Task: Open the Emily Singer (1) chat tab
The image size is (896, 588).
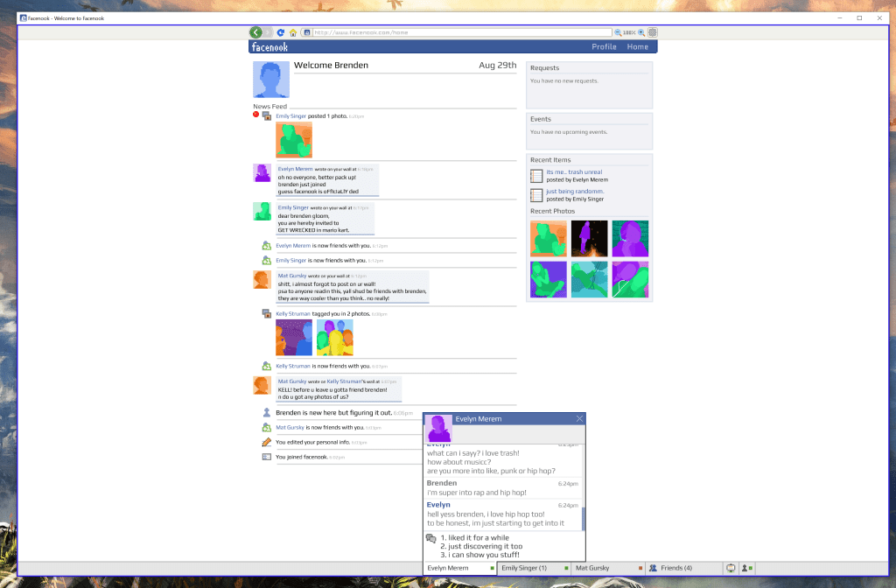Action: click(x=525, y=568)
